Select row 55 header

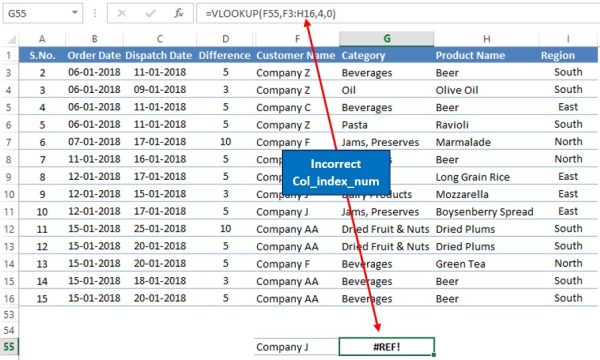[9, 347]
